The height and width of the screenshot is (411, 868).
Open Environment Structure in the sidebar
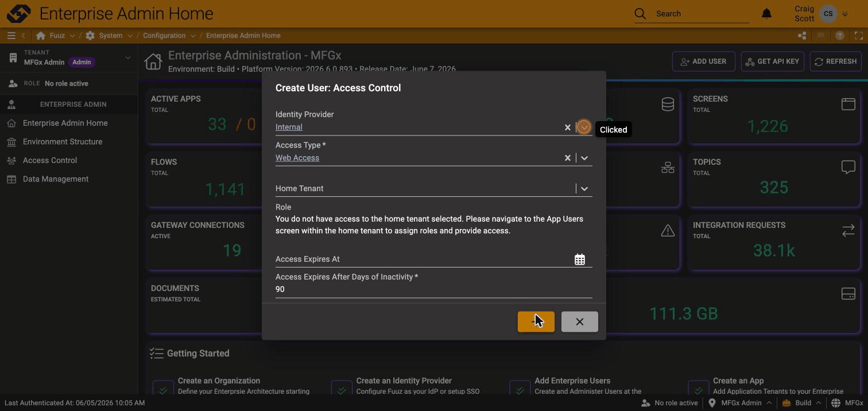pyautogui.click(x=69, y=142)
